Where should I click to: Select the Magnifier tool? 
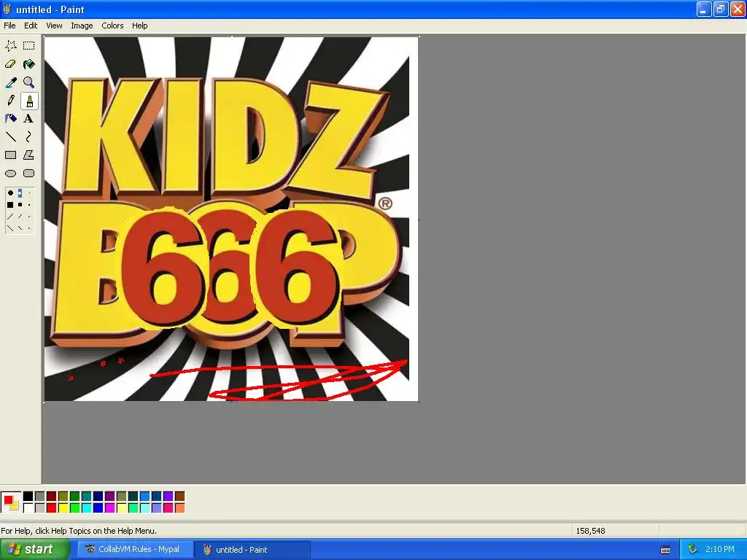[x=29, y=82]
